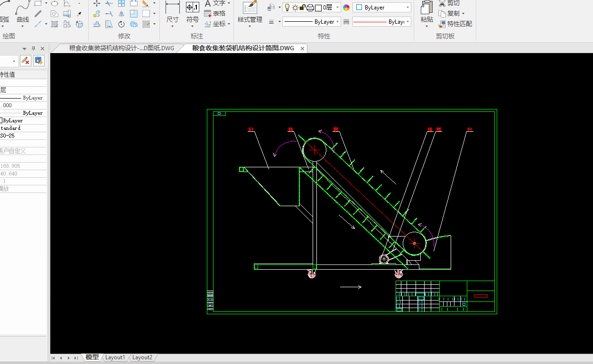This screenshot has height=364, width=593.
Task: Toggle the layer lock padlock icon
Action: [x=302, y=8]
